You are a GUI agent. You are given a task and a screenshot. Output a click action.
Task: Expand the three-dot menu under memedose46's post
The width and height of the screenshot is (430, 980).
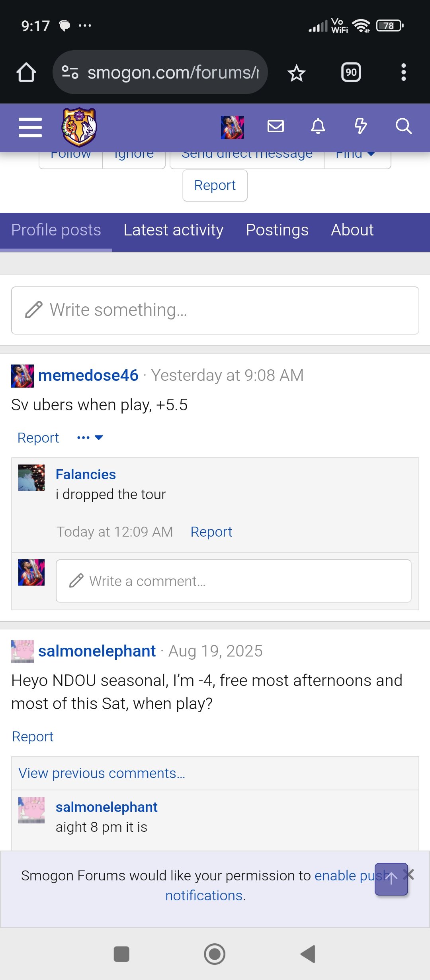90,438
